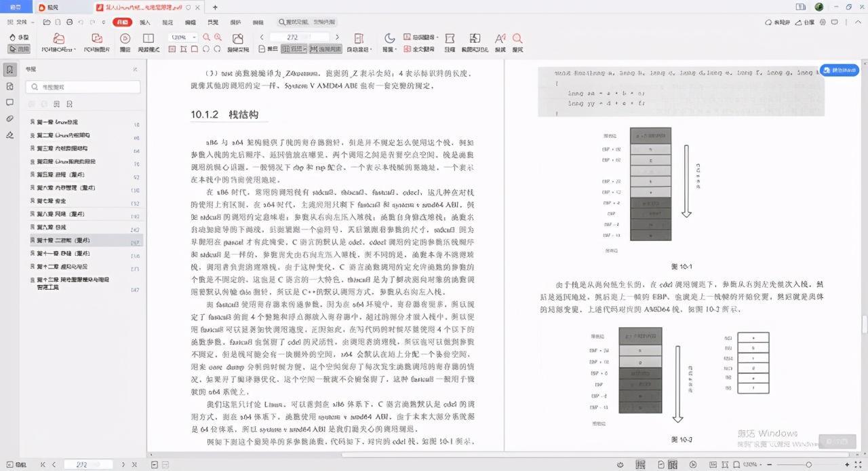Switch to the highlighted Start ribbon tab
Viewport: 868px width, 471px height.
(123, 22)
